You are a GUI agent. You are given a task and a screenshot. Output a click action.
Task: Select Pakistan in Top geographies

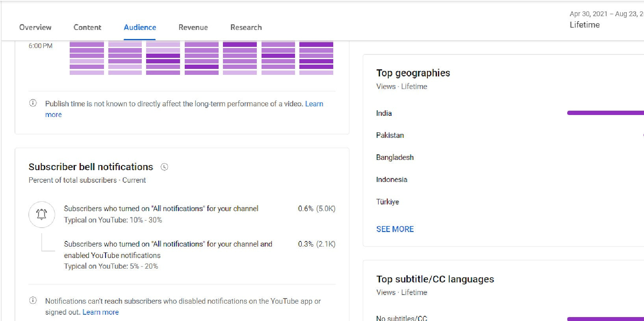pyautogui.click(x=390, y=135)
